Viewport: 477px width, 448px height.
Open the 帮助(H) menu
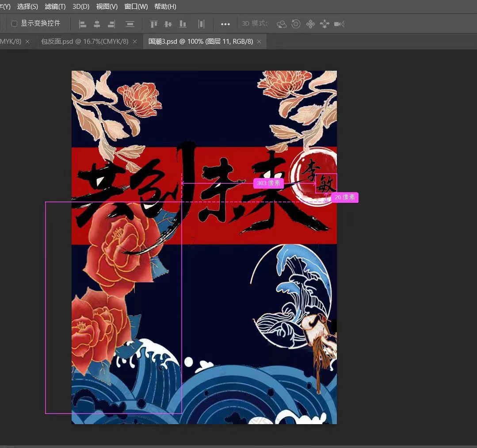click(x=165, y=6)
